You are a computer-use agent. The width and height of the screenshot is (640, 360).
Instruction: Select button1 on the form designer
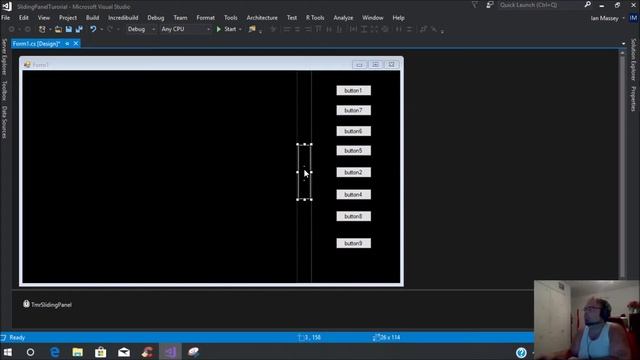(x=353, y=91)
